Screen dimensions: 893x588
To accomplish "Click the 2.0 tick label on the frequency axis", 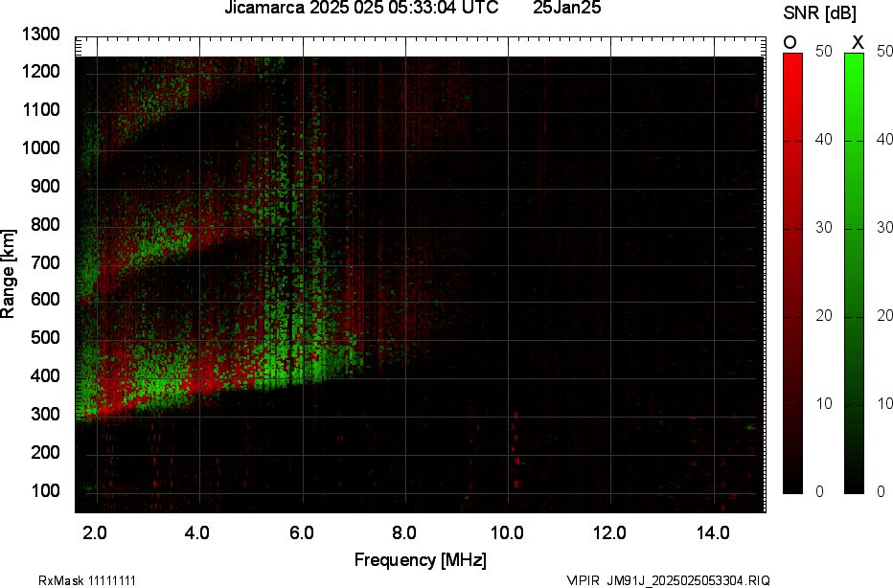I will tap(95, 533).
